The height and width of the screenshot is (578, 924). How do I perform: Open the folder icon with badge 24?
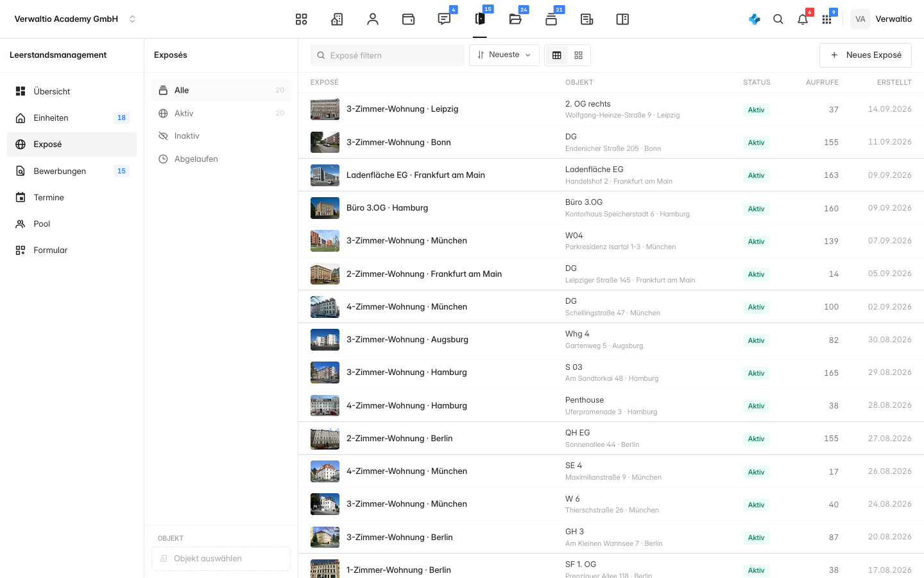(515, 19)
